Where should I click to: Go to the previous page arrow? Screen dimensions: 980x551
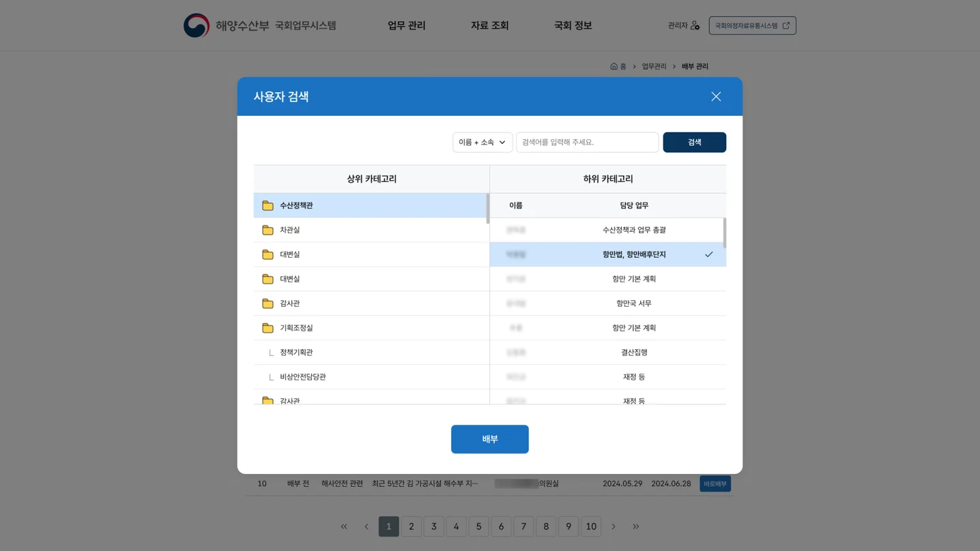[x=366, y=526]
